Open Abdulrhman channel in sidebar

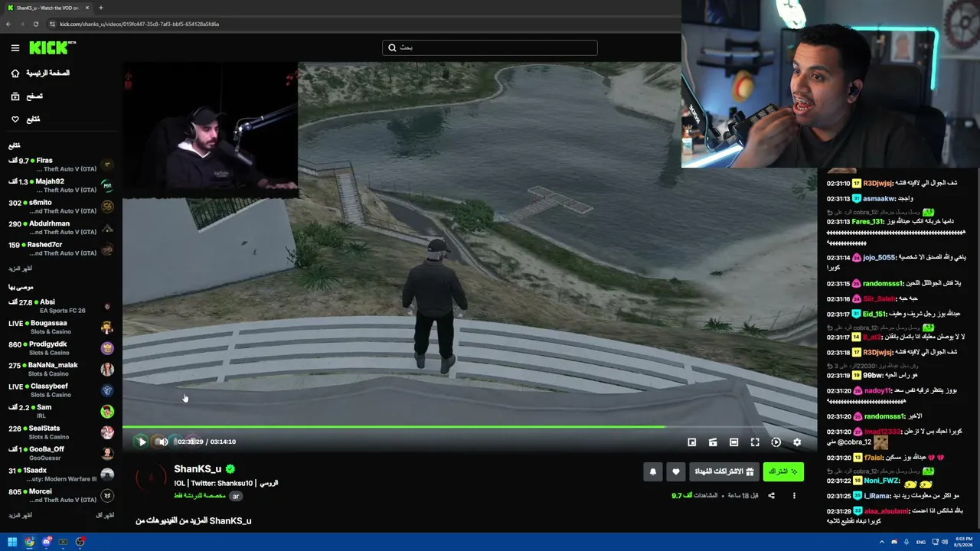(x=61, y=227)
